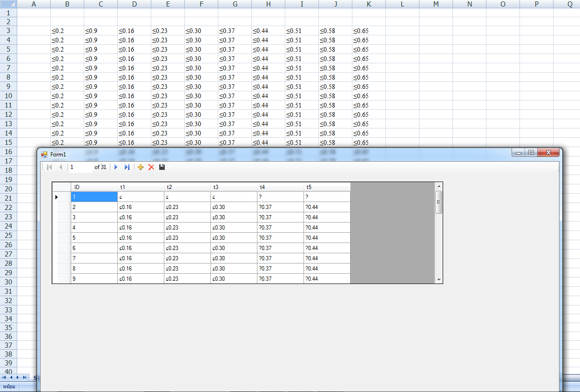Select all cells corner button in Excel
Viewport: 580px width, 392px height.
tap(8, 4)
